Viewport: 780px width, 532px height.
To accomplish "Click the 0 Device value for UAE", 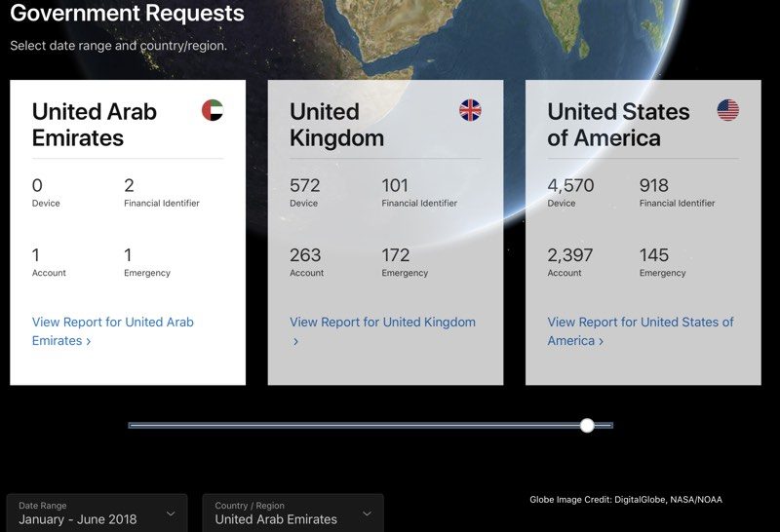I will click(37, 185).
